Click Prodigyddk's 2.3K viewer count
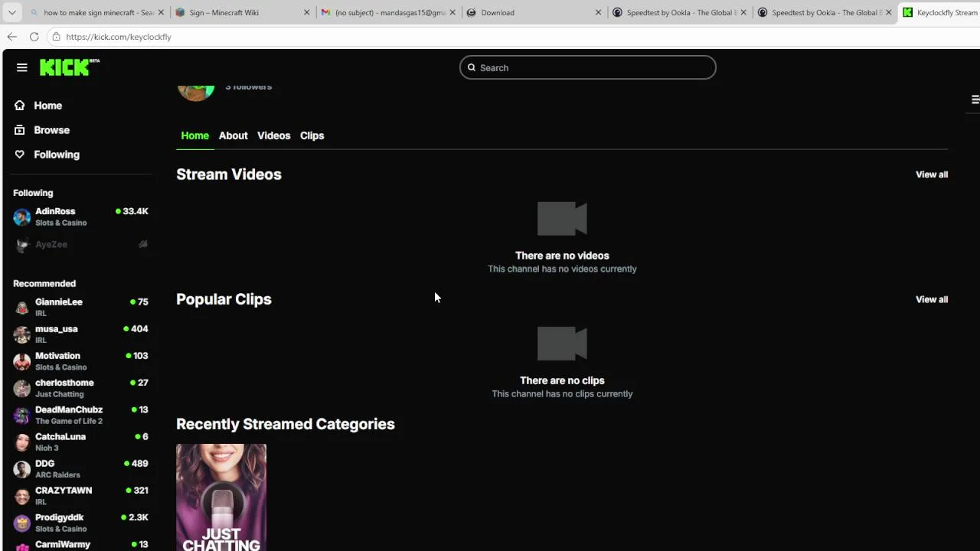This screenshot has height=551, width=980. [x=139, y=517]
